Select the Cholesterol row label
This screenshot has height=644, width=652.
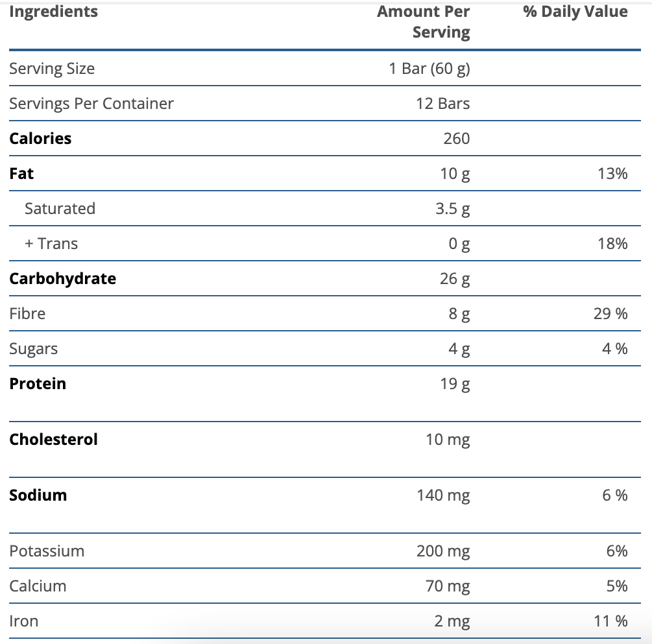click(53, 440)
